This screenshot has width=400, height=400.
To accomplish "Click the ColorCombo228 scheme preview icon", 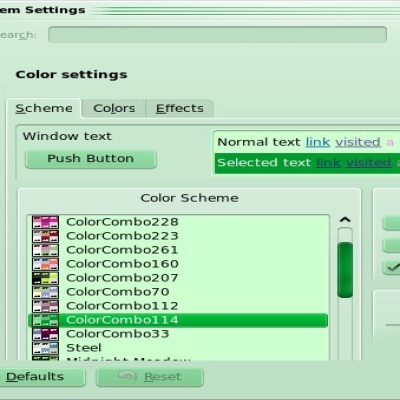I will point(45,222).
